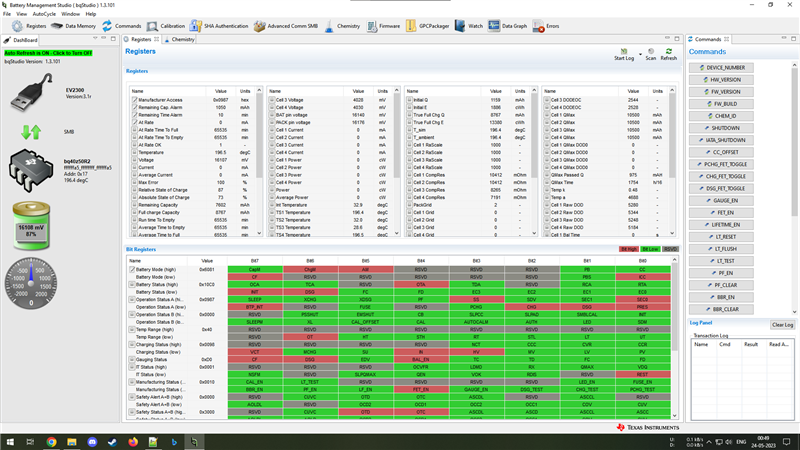
Task: Toggle Remaining Cap. Alarm row checkbox
Action: click(135, 108)
